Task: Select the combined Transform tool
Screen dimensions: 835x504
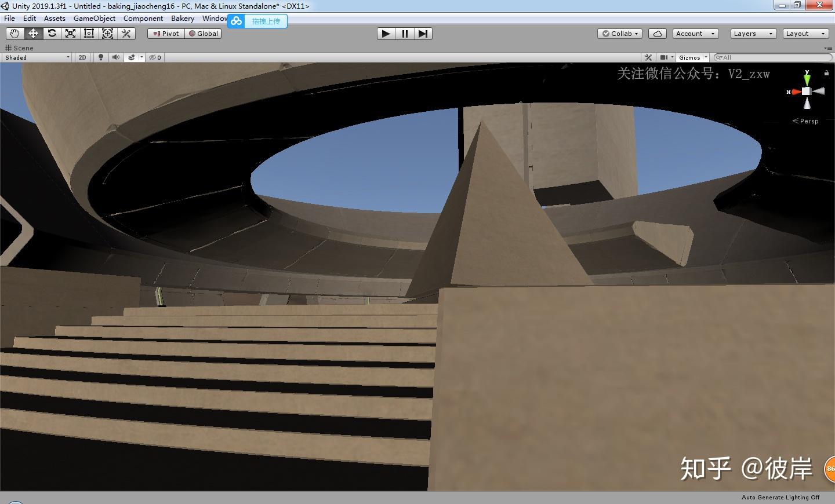Action: click(x=107, y=34)
